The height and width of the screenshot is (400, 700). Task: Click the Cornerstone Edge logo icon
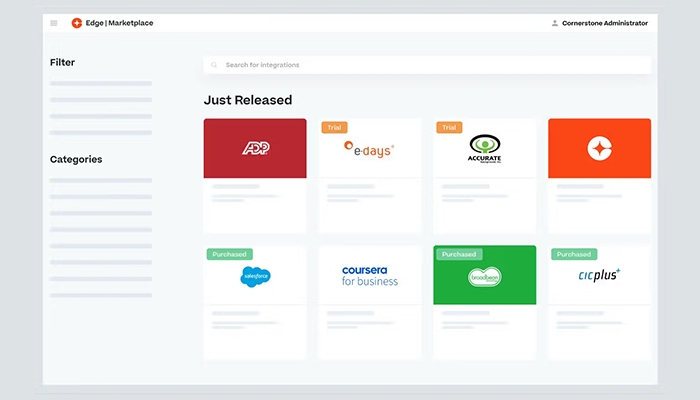(x=77, y=23)
